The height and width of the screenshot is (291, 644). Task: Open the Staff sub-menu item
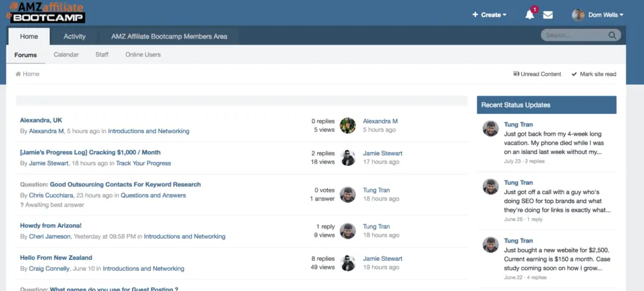point(102,55)
